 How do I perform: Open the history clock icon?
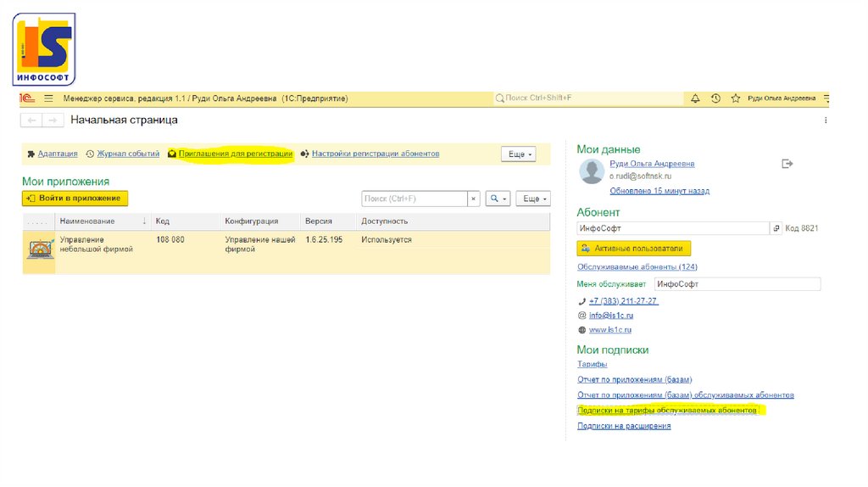[715, 98]
